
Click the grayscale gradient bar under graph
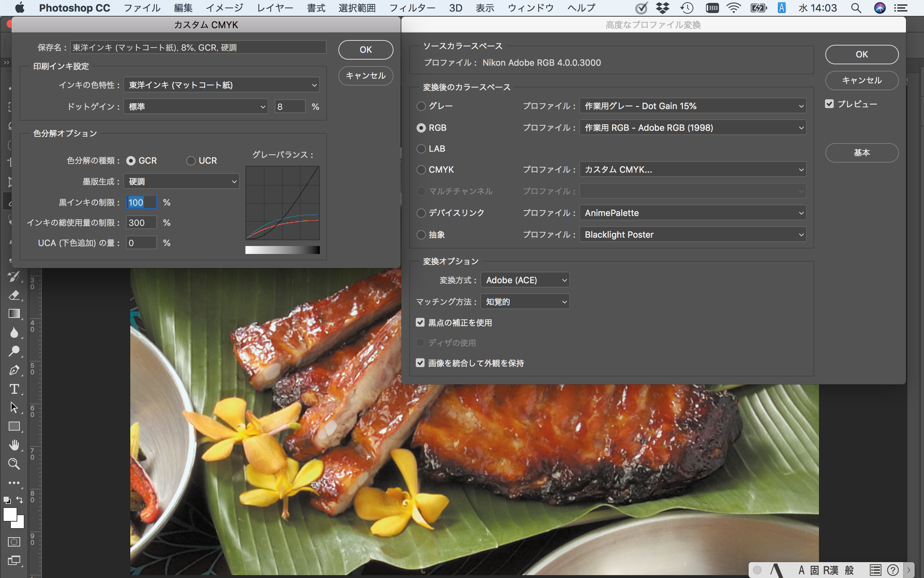point(282,250)
